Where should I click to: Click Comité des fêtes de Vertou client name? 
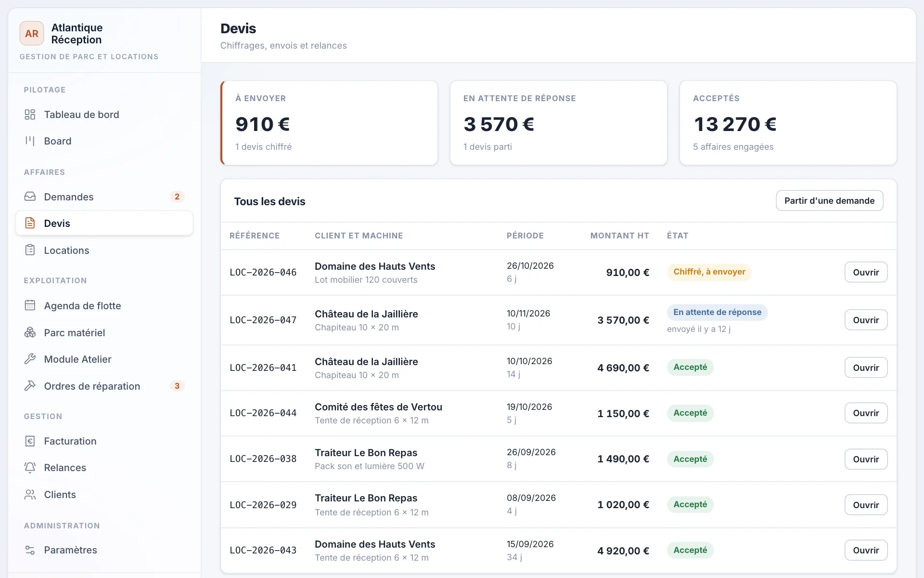(x=378, y=407)
